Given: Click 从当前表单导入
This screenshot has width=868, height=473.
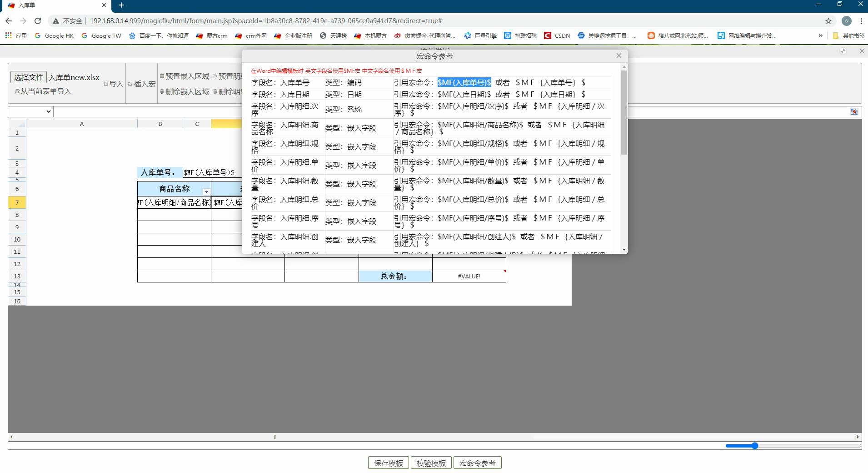Looking at the screenshot, I should [44, 91].
